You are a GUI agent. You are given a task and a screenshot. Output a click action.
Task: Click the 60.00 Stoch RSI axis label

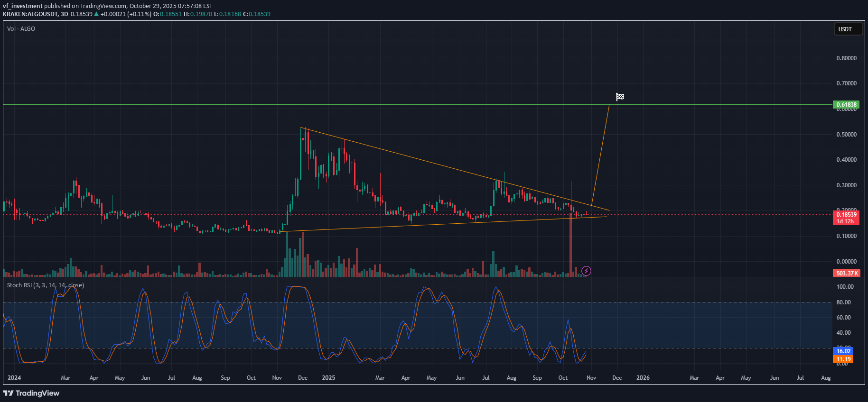point(843,318)
